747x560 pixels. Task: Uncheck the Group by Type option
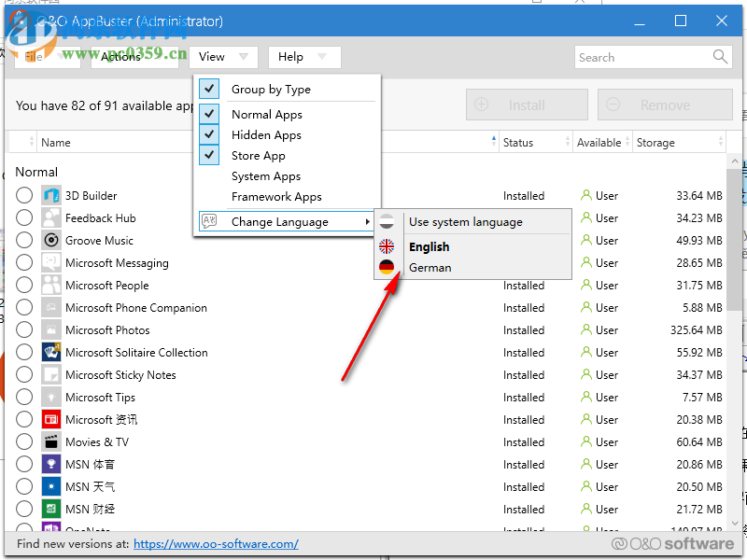pyautogui.click(x=209, y=90)
